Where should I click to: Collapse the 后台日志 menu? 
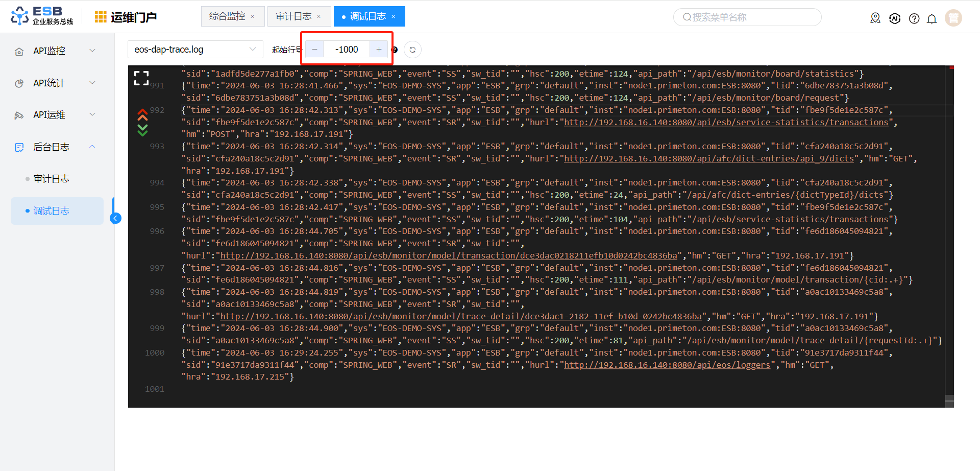56,147
